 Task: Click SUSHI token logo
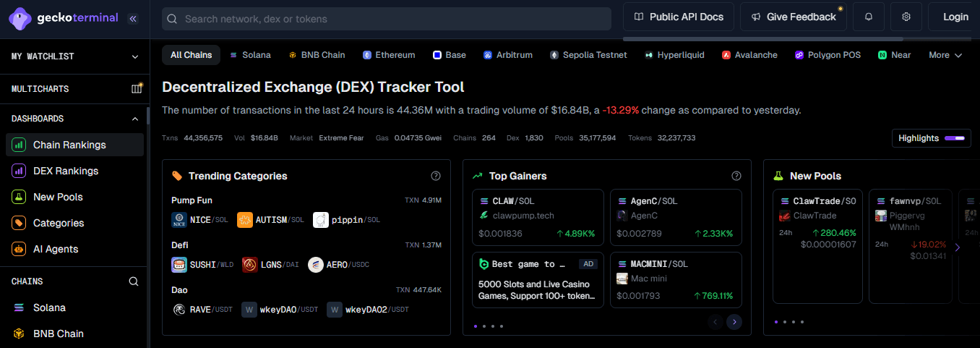click(x=179, y=265)
